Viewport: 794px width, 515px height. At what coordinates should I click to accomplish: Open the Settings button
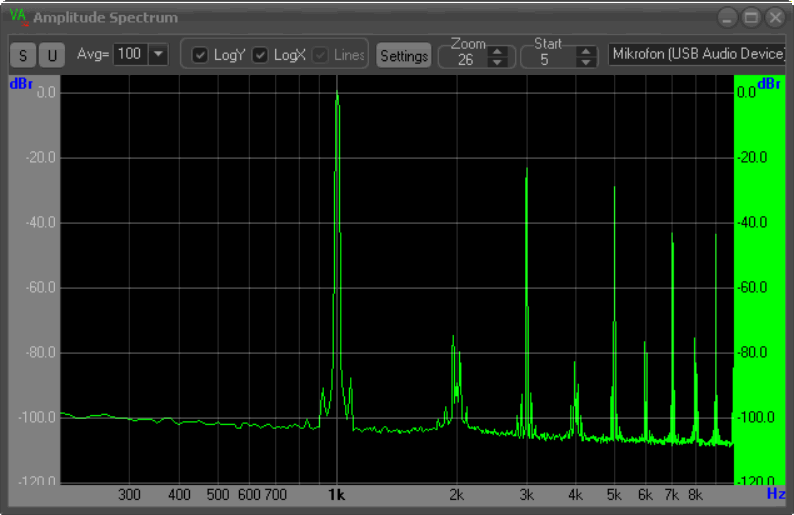point(404,56)
